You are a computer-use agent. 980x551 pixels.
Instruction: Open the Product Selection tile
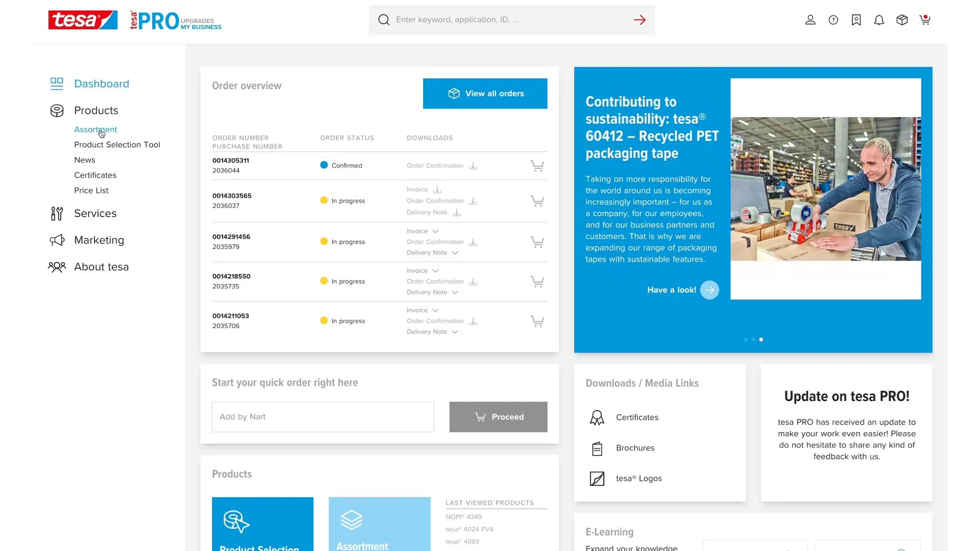coord(262,524)
